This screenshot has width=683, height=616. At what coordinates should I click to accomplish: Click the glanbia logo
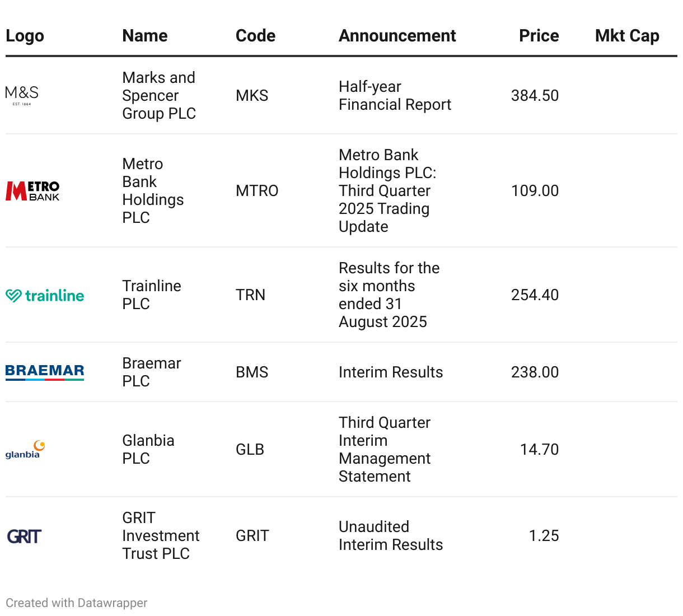coord(25,449)
